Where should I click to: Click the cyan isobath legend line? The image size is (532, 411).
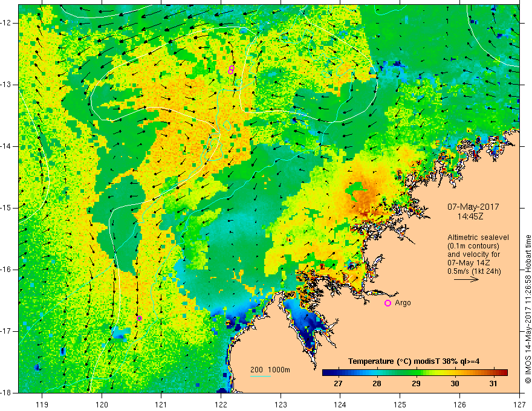(x=260, y=376)
